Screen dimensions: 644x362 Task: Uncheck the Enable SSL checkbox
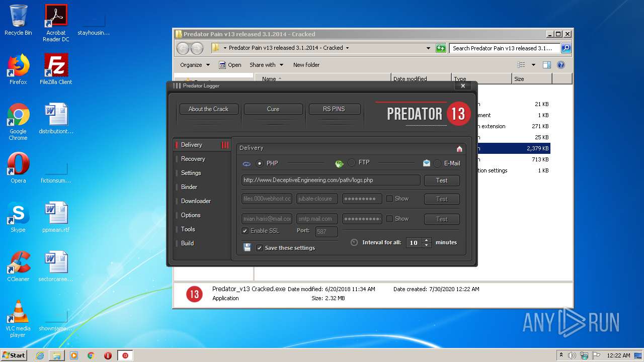click(245, 231)
